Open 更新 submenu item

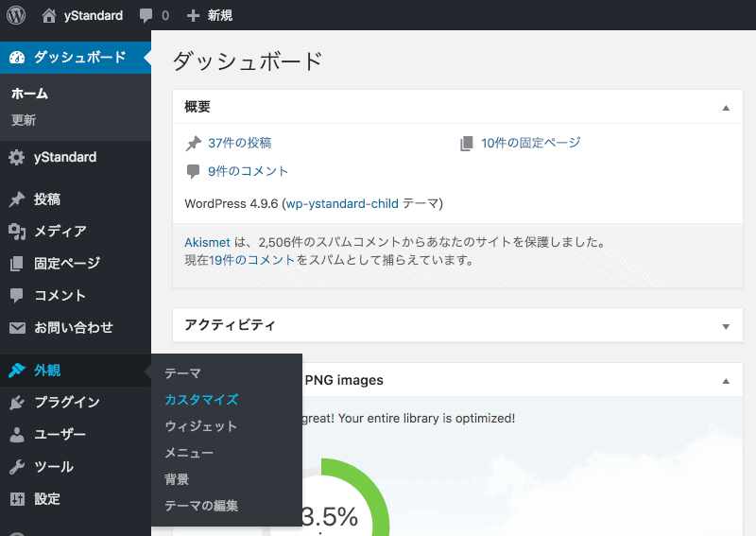point(24,120)
